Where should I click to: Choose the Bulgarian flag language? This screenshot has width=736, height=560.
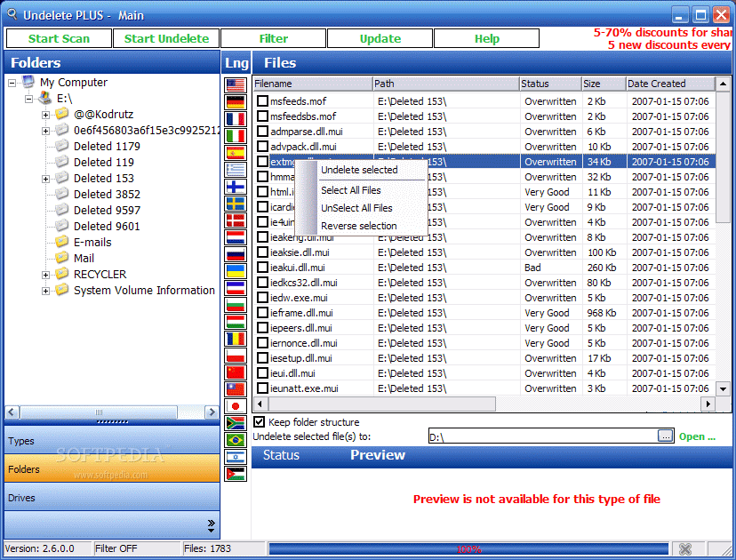(236, 305)
